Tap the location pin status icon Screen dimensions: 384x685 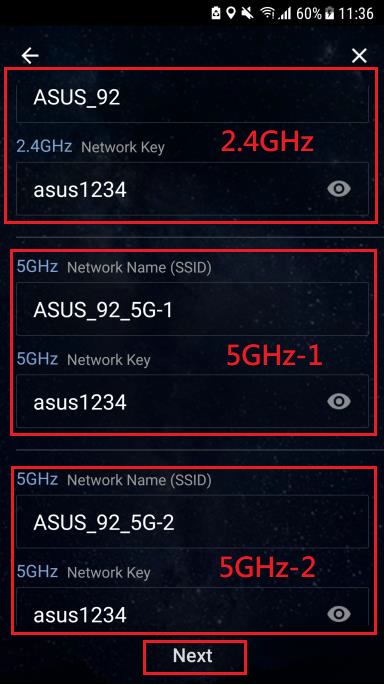coord(232,13)
